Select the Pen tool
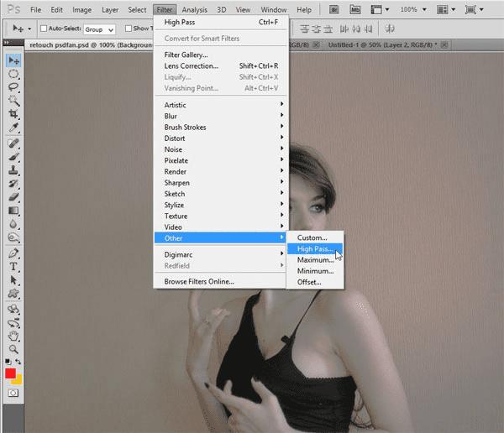 coord(13,253)
